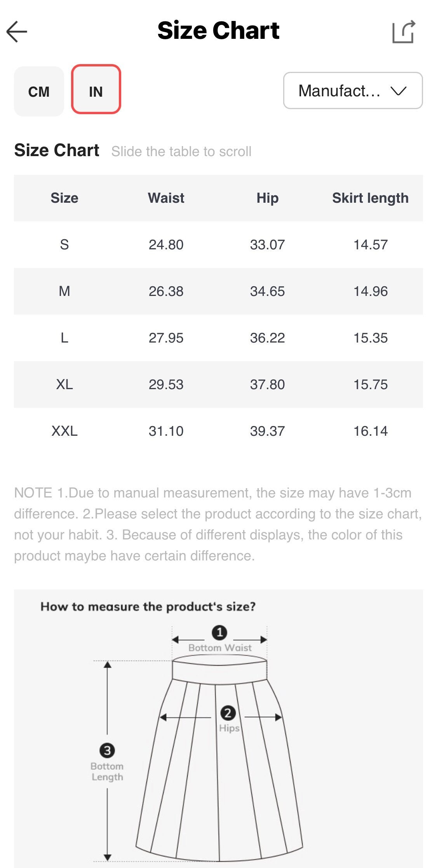
Task: Tap the share icon
Action: (404, 31)
